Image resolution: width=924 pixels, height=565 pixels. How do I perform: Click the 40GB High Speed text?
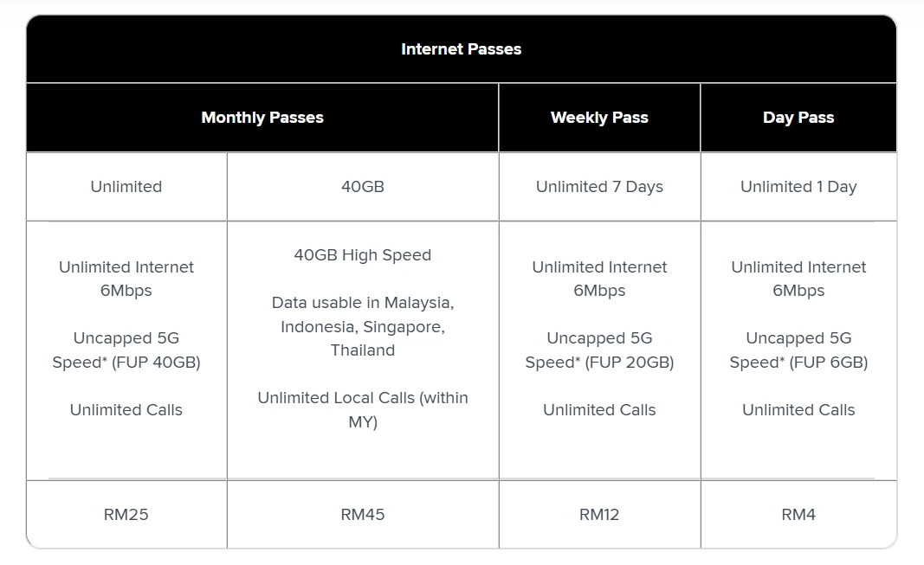click(363, 255)
